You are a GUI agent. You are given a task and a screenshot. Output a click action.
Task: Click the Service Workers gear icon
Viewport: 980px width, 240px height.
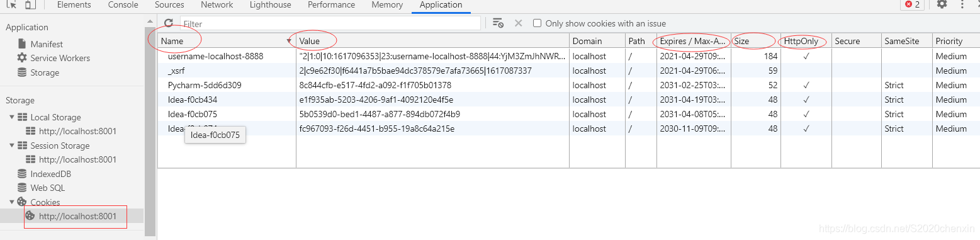(22, 58)
